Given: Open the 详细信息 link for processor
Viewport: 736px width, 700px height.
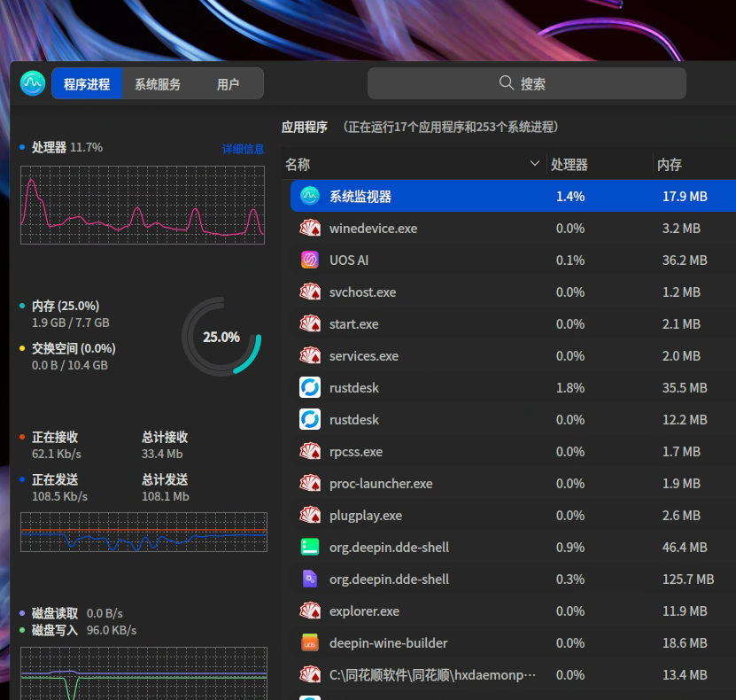Looking at the screenshot, I should tap(243, 148).
